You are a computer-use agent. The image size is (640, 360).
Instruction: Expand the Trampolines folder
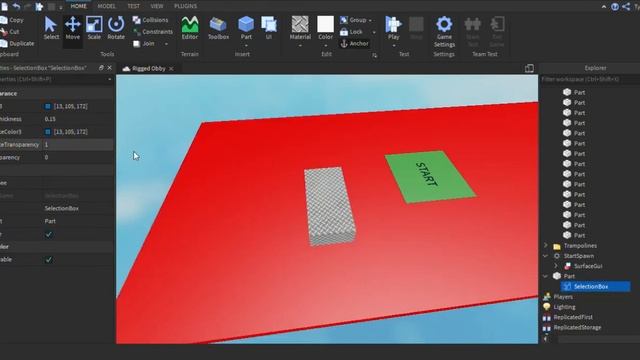(546, 246)
